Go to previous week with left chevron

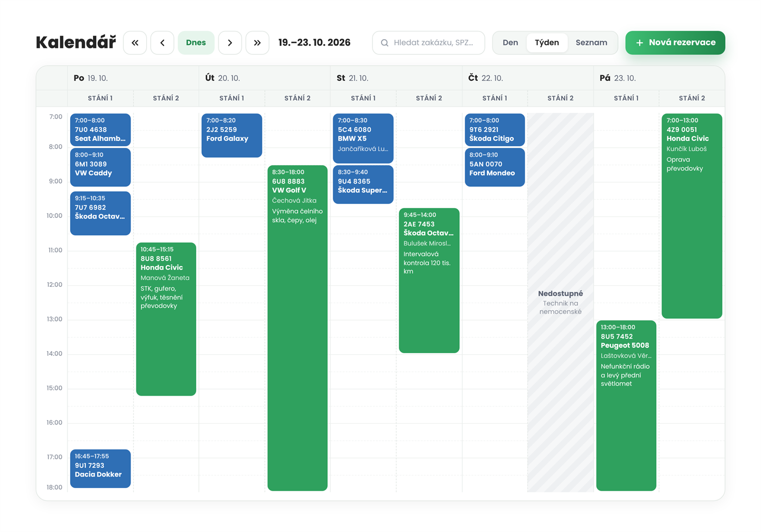click(162, 43)
